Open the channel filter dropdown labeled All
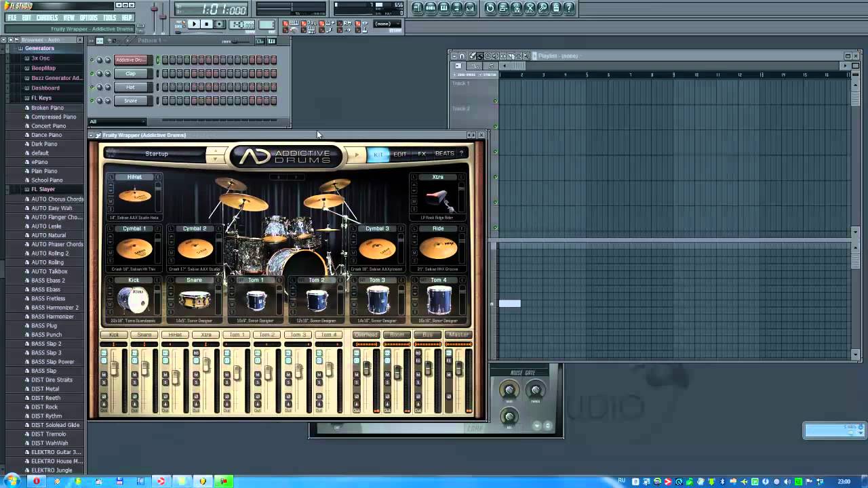868x488 pixels. tap(117, 122)
